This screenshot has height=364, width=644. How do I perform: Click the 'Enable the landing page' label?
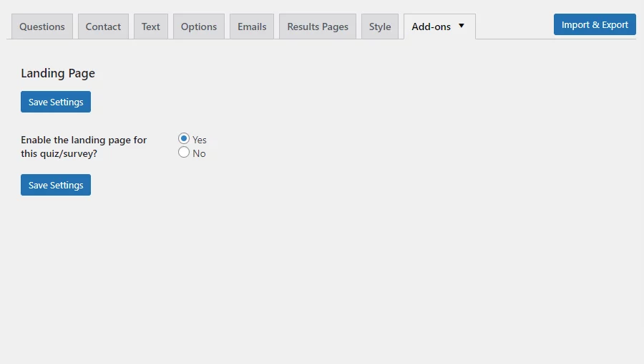(x=84, y=146)
